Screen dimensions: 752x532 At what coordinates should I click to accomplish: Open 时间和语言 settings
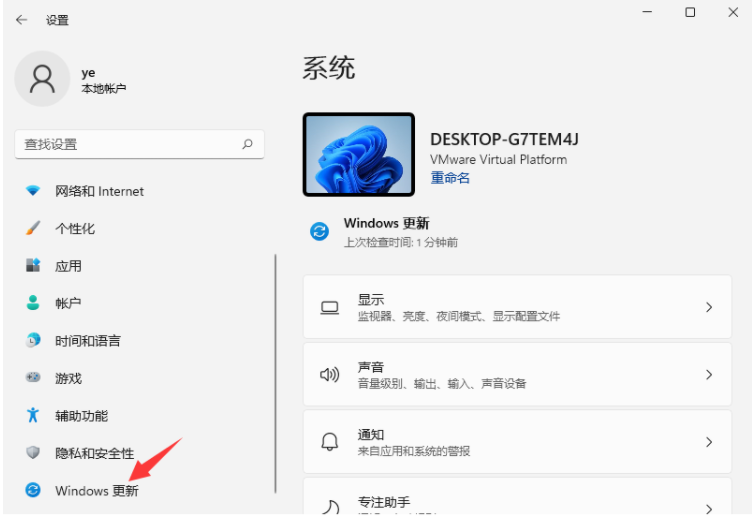tap(88, 341)
